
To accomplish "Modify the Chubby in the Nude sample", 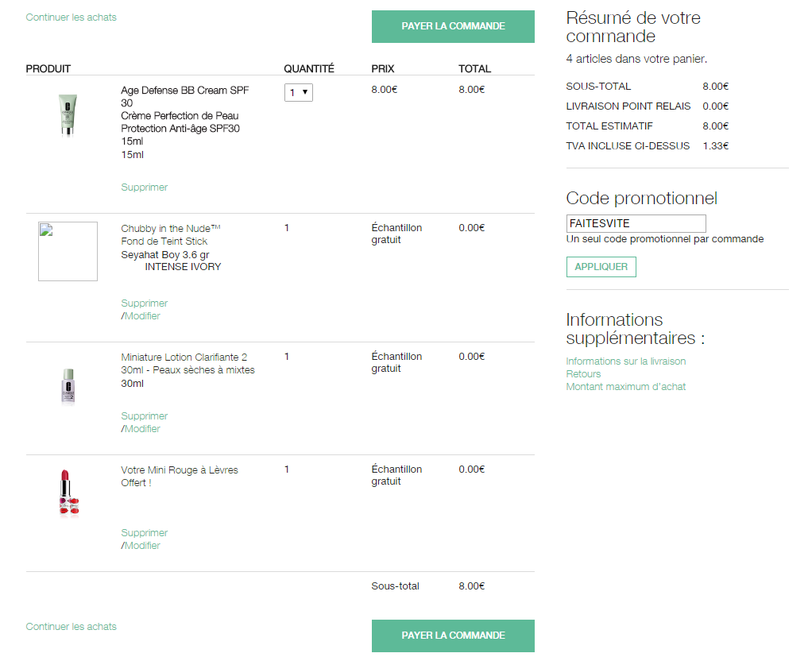I will tap(142, 316).
